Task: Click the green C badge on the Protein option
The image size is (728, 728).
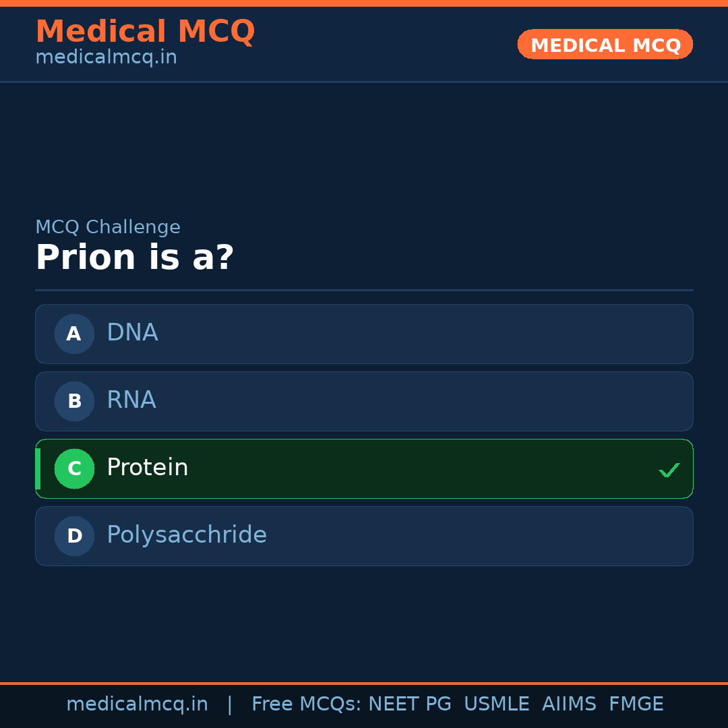Action: pyautogui.click(x=74, y=468)
